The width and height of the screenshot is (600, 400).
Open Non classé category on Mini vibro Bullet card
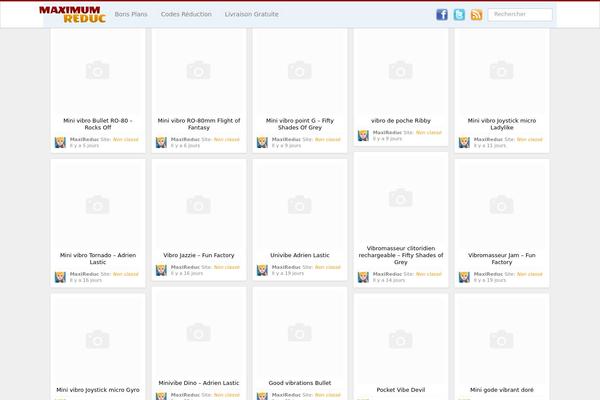[x=126, y=139]
